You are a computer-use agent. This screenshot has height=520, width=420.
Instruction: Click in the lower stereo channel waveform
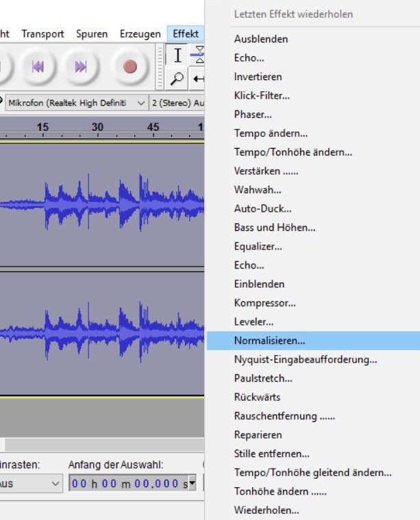[x=102, y=333]
